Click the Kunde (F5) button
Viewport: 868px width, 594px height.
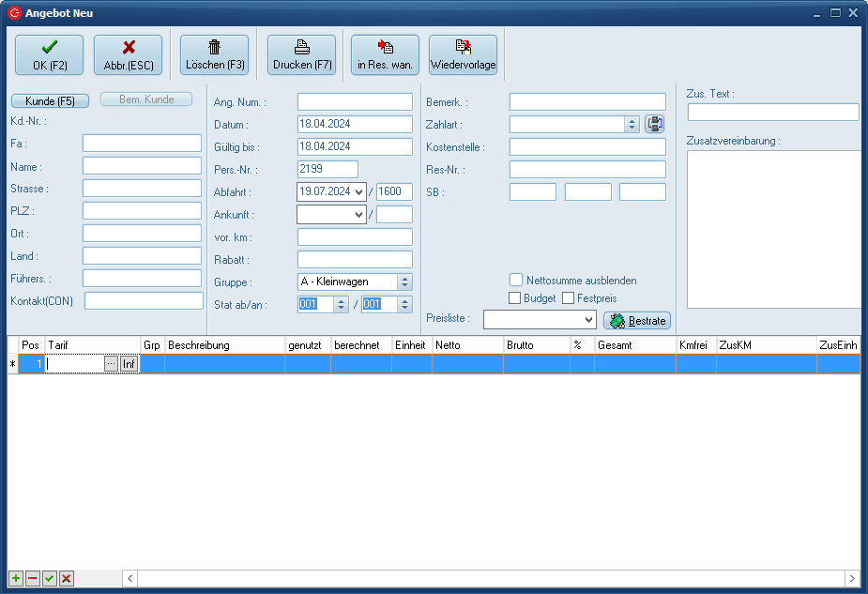point(50,100)
